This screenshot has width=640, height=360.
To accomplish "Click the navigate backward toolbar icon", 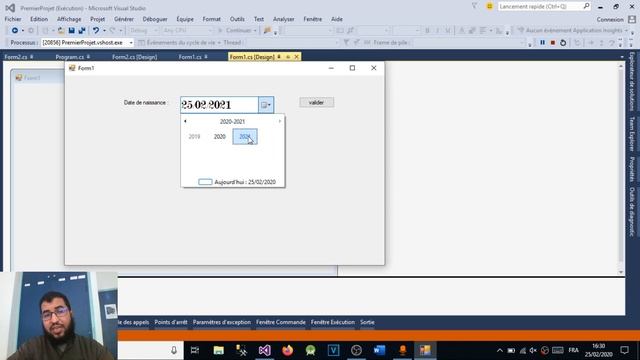I will pos(15,31).
